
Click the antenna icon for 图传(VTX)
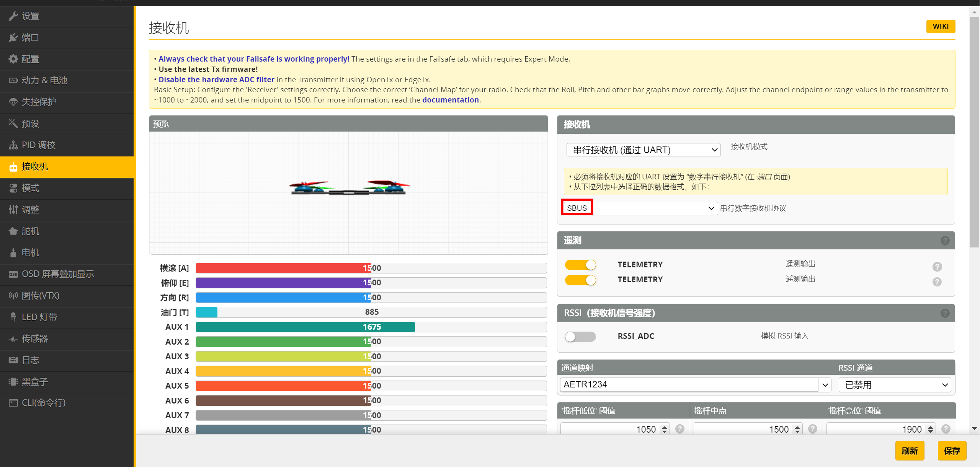pos(13,296)
